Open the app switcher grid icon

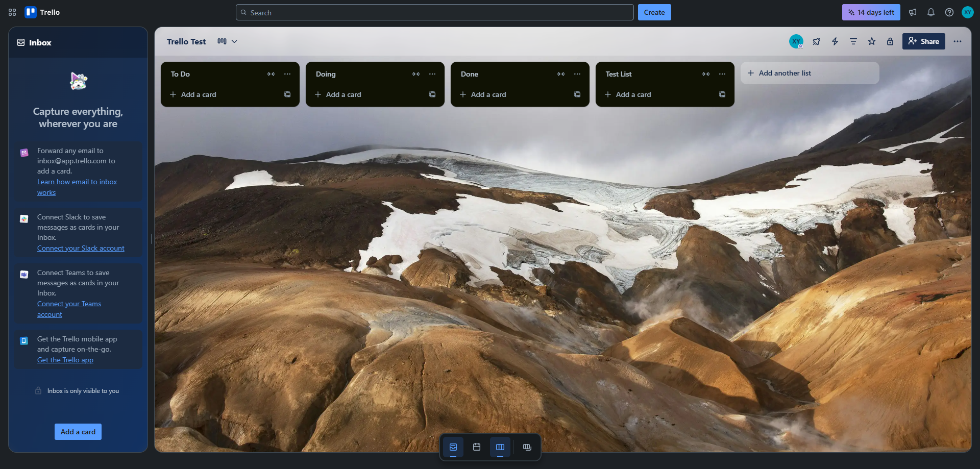point(12,12)
